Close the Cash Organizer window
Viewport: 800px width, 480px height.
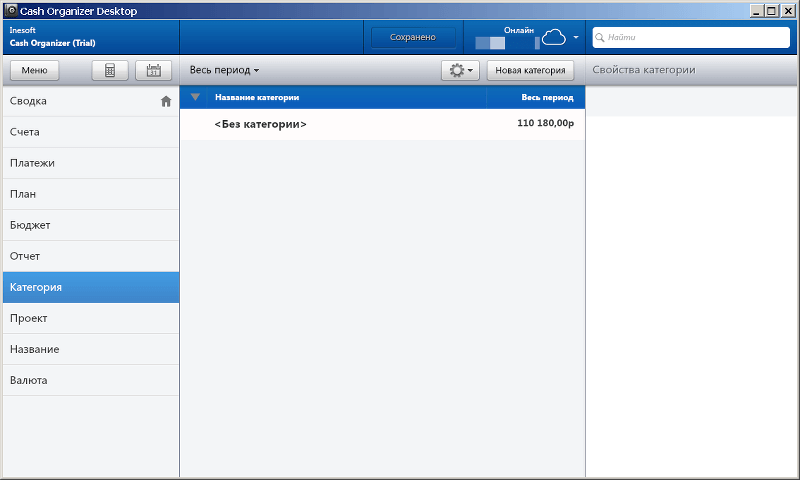pos(788,11)
